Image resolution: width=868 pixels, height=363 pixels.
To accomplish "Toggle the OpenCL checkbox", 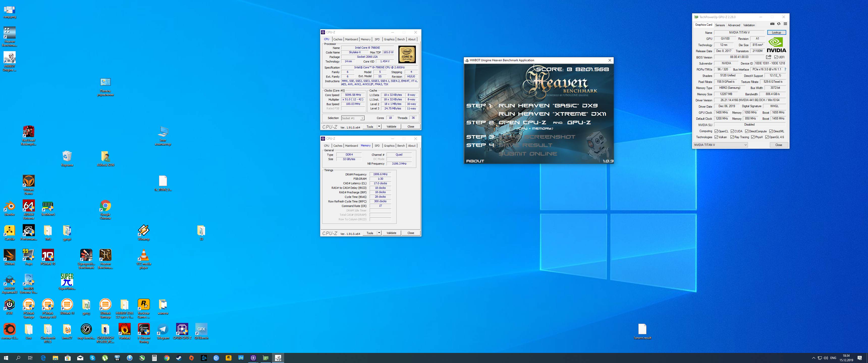I will (x=716, y=131).
